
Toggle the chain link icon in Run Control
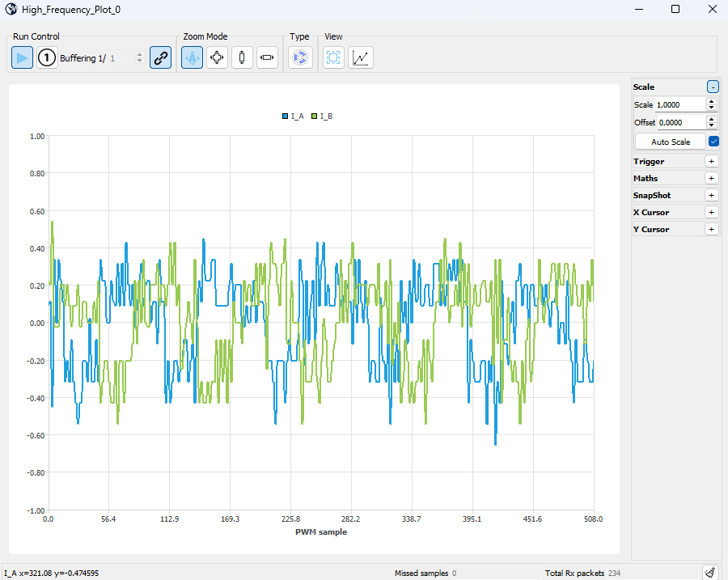point(160,58)
